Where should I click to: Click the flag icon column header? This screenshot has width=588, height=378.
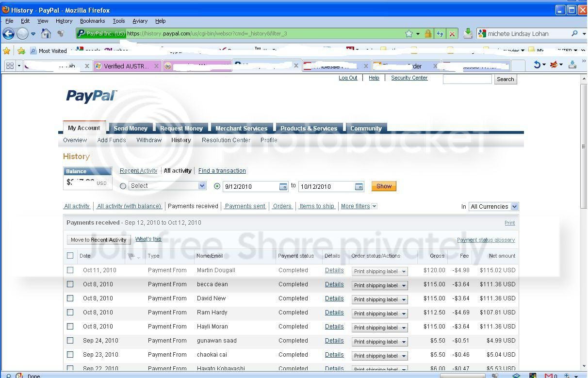(x=131, y=256)
